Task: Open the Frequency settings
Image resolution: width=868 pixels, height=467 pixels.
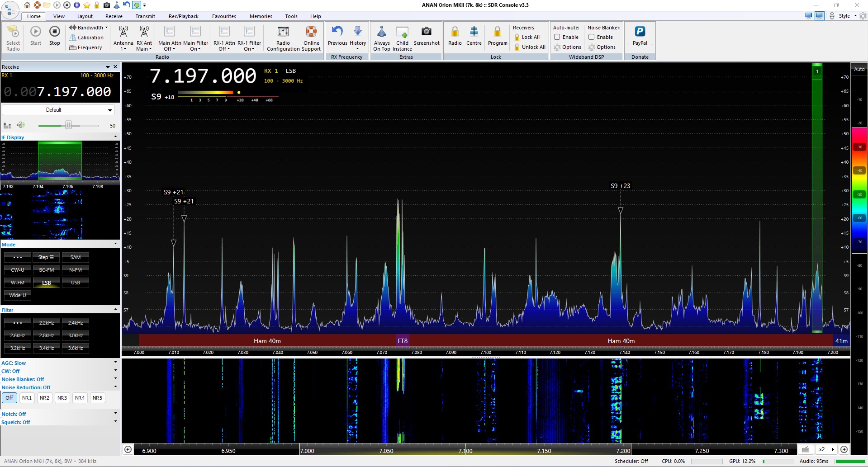Action: click(x=86, y=47)
